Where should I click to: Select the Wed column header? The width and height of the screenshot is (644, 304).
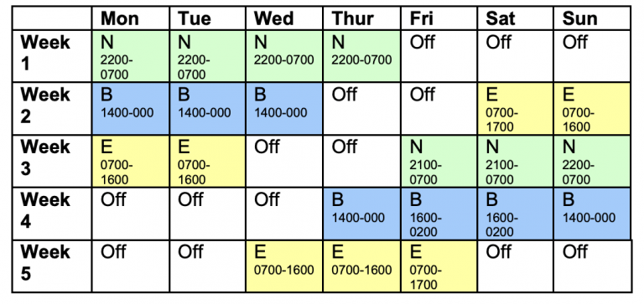point(284,18)
